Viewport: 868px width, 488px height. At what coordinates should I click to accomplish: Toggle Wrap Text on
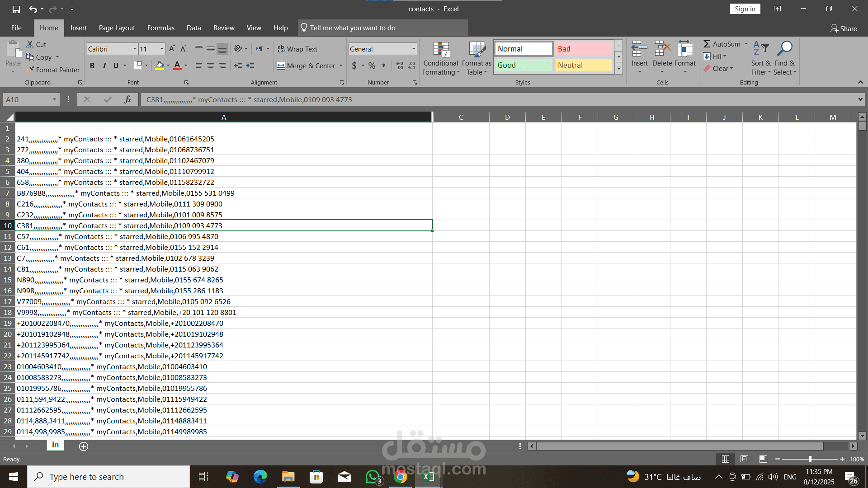[297, 49]
